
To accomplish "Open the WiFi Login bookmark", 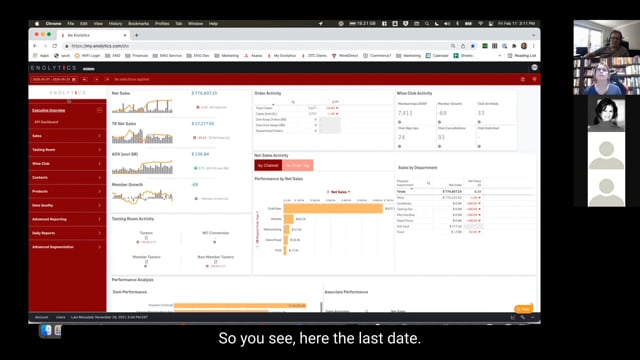I will click(87, 56).
